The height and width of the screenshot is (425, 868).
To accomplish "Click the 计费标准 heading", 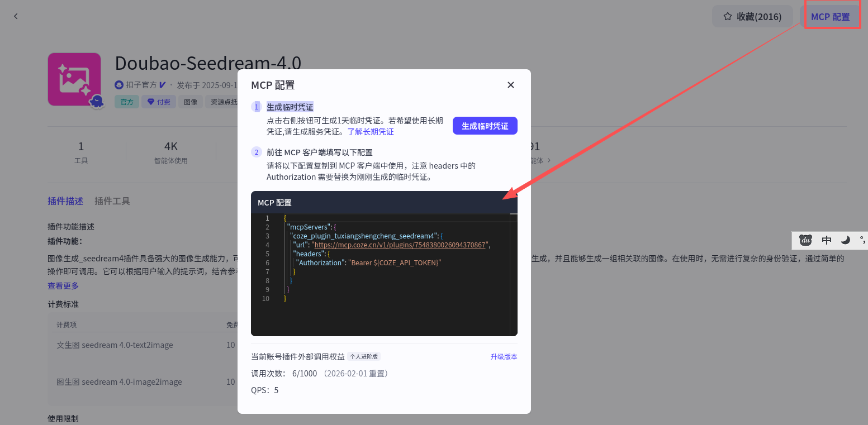I will point(63,304).
